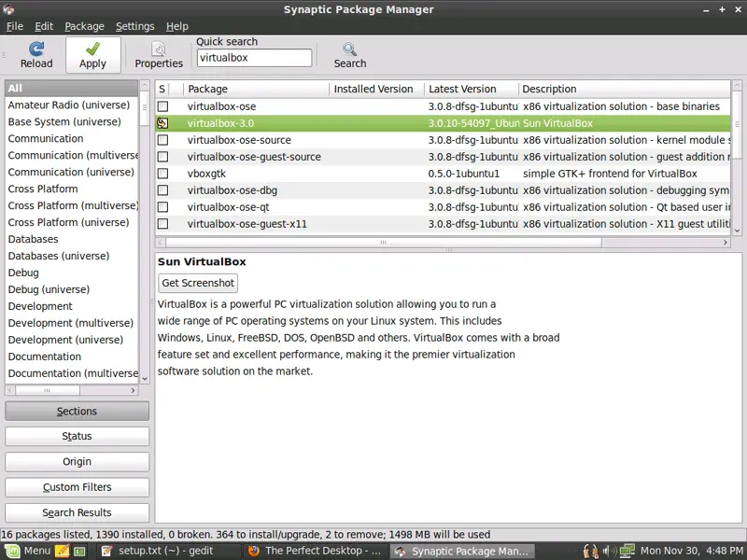747x560 pixels.
Task: Sort by the Description column header
Action: click(x=624, y=89)
